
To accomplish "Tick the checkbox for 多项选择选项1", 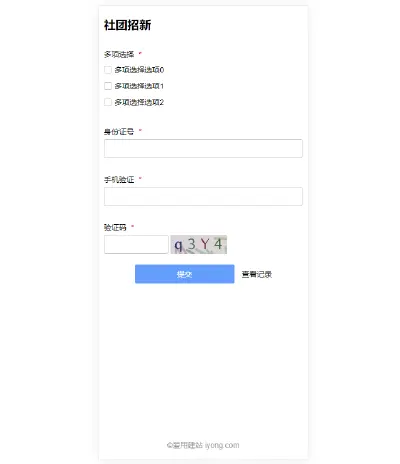I will pos(108,86).
